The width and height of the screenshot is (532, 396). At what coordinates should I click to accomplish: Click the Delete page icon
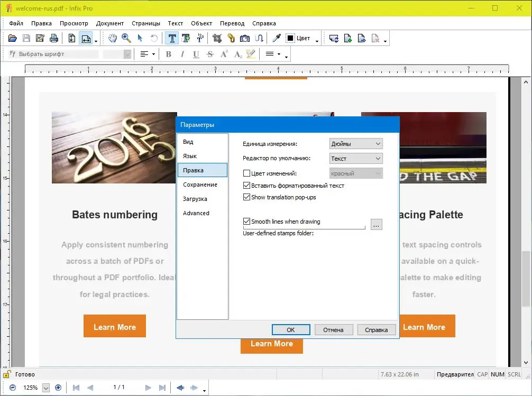pos(375,39)
